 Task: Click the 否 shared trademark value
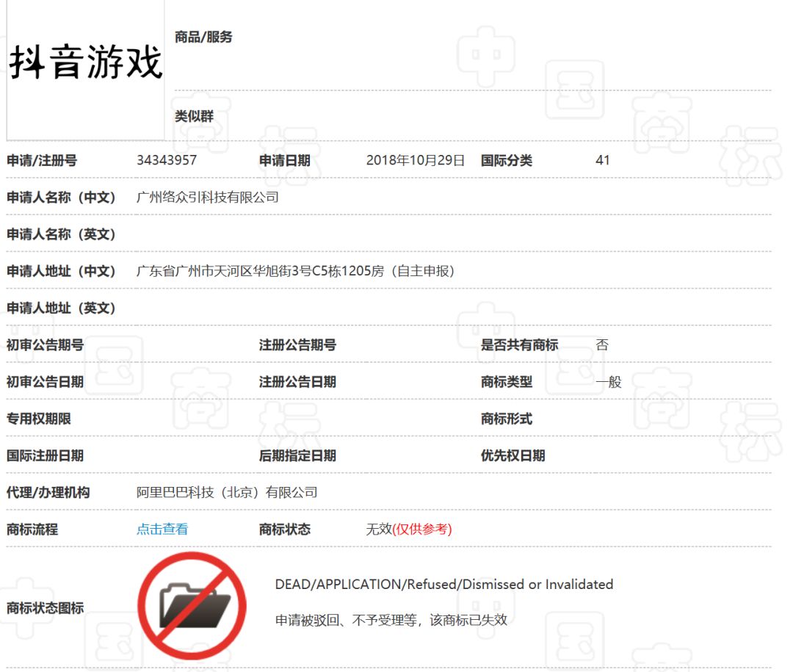click(x=602, y=345)
